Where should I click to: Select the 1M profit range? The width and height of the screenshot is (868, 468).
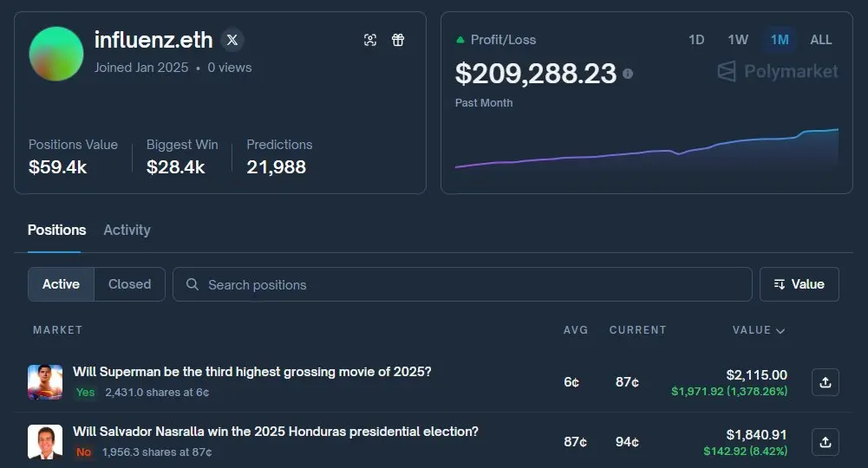(780, 40)
